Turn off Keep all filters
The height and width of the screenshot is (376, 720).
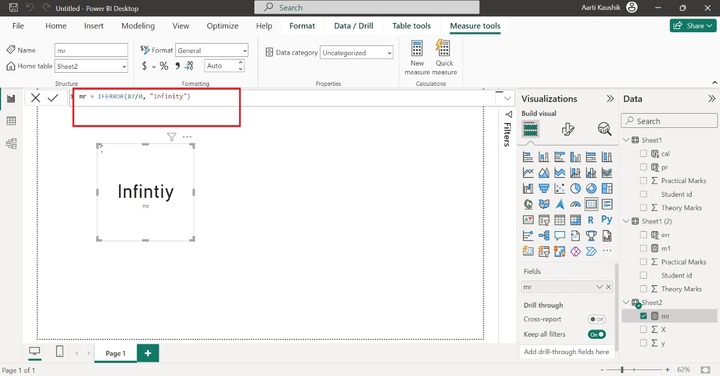pyautogui.click(x=597, y=334)
